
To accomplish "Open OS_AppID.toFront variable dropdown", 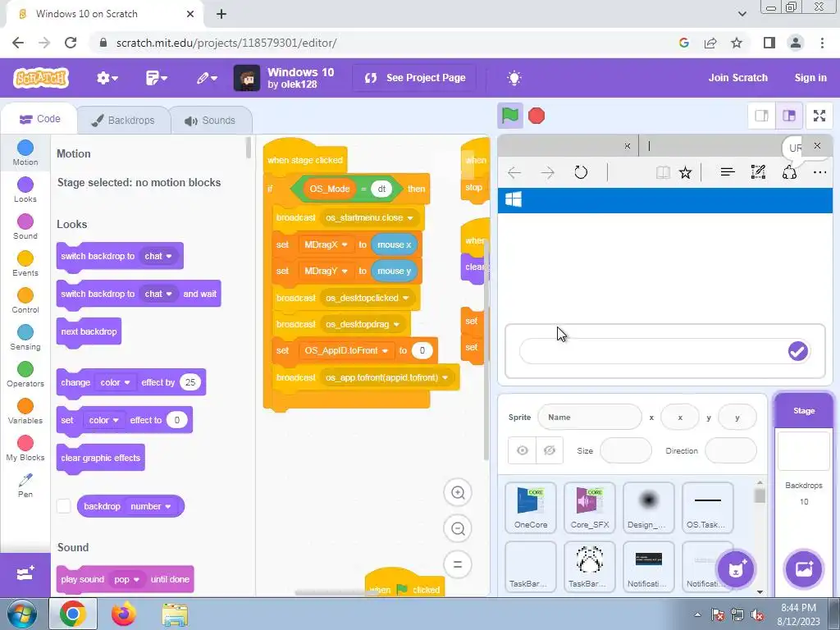I will pos(346,350).
